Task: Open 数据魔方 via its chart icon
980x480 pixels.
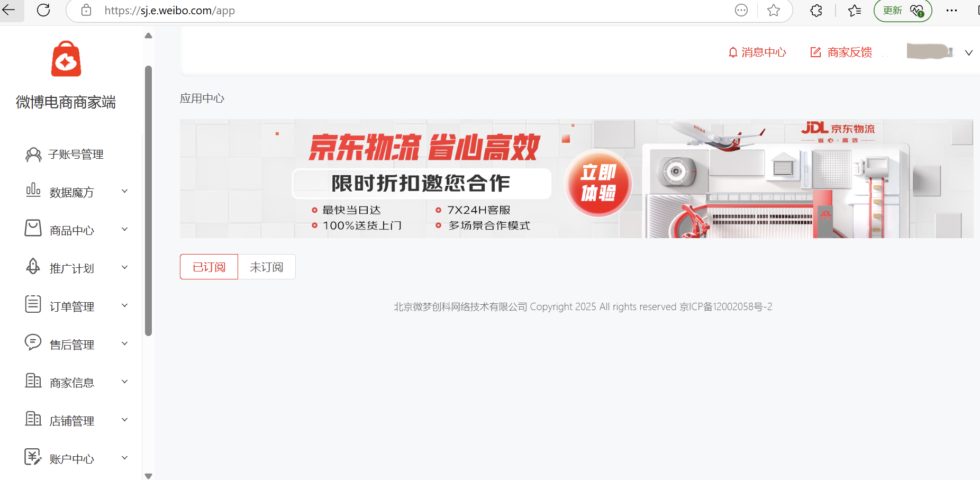Action: coord(33,191)
